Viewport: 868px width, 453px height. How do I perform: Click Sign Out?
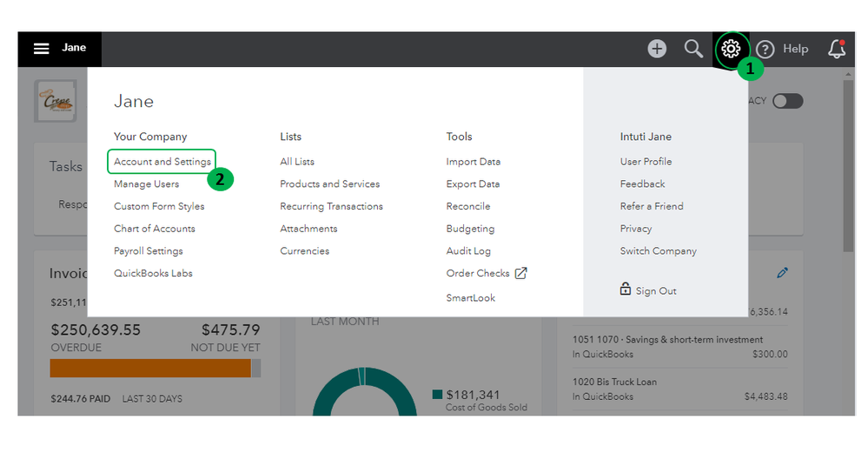point(656,291)
